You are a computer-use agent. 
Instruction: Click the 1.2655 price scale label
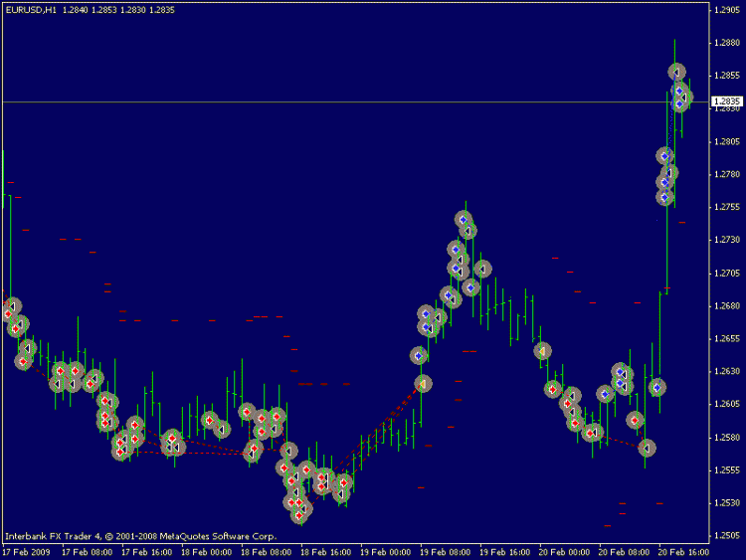[727, 339]
